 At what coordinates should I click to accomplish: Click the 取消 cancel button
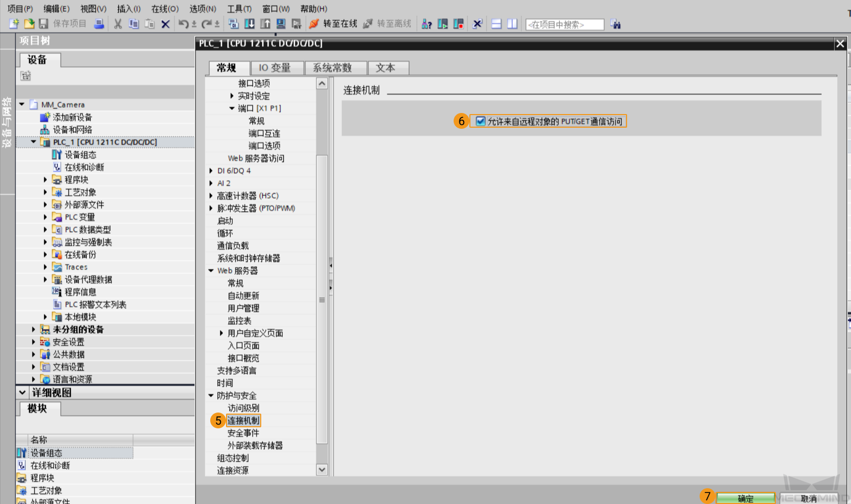(x=809, y=498)
